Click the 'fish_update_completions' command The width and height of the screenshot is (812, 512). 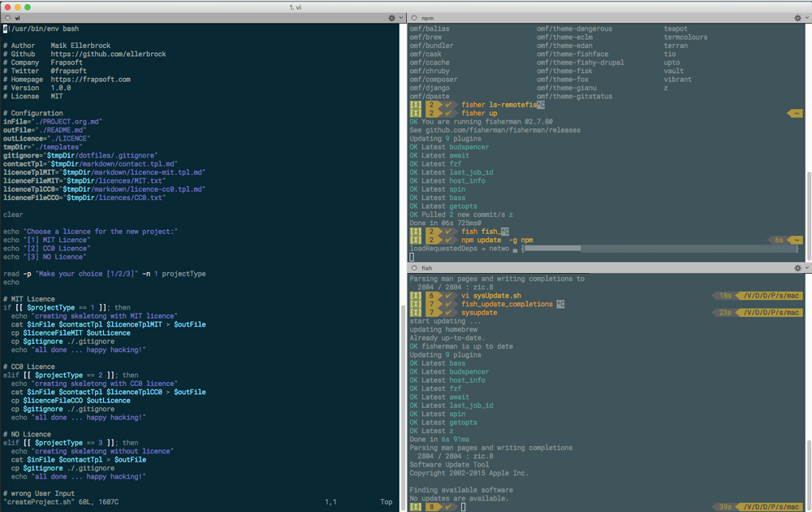(507, 304)
